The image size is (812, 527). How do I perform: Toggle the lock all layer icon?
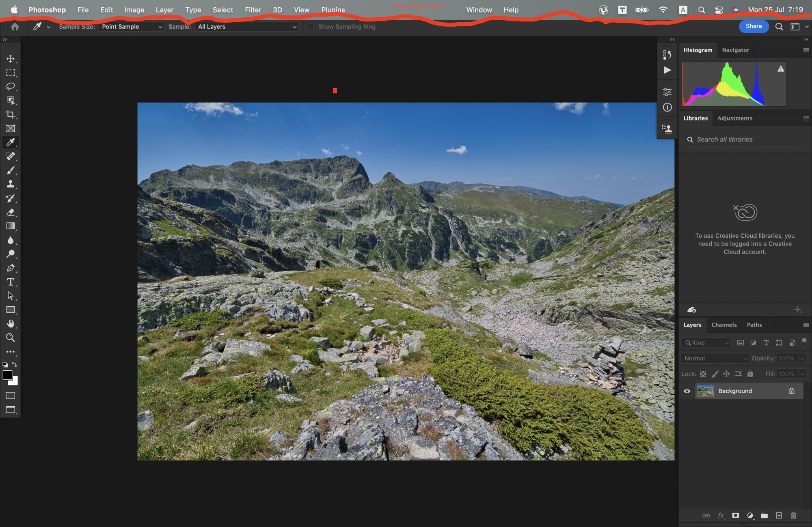750,374
